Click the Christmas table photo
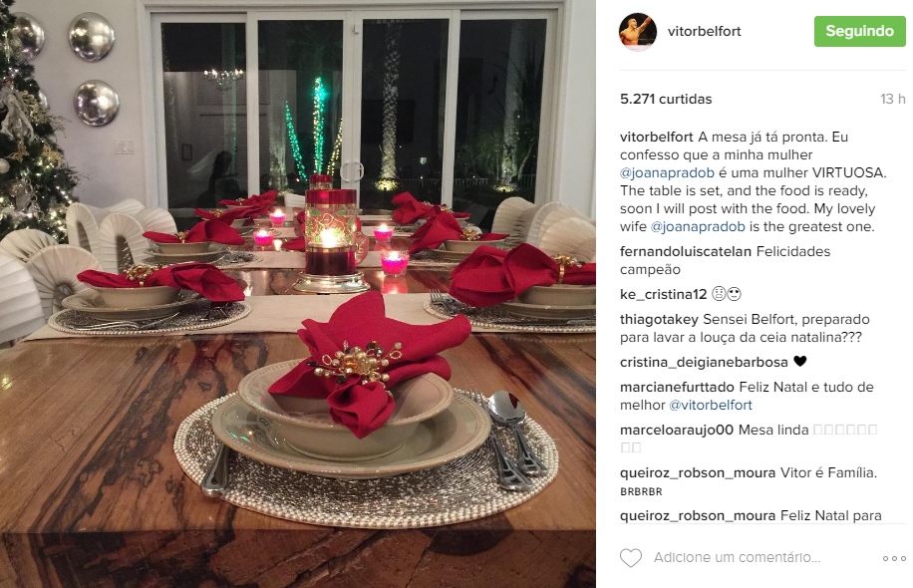Image resolution: width=913 pixels, height=588 pixels. pyautogui.click(x=298, y=294)
